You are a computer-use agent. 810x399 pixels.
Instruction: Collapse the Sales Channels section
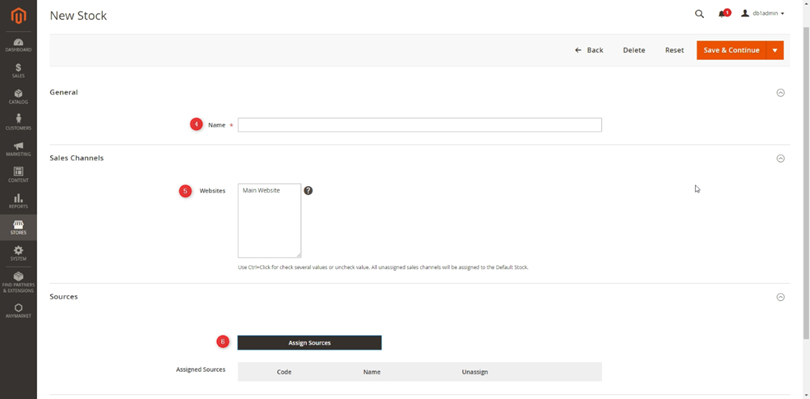781,159
